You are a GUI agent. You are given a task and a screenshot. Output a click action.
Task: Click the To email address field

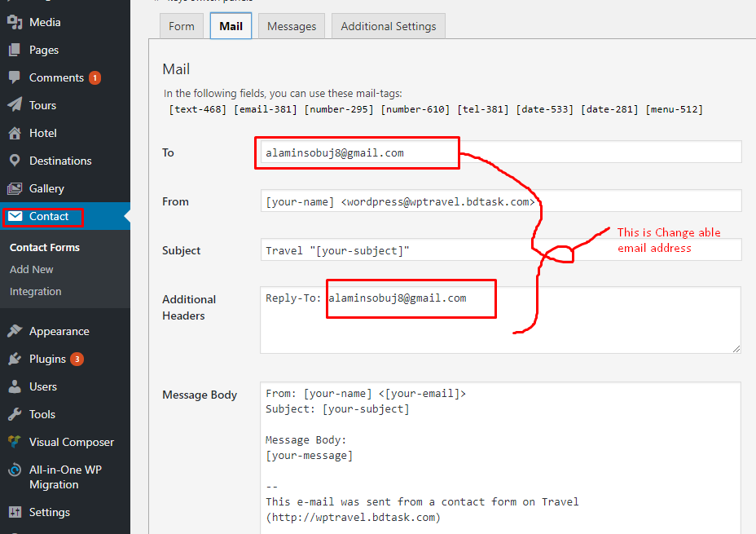pos(501,152)
